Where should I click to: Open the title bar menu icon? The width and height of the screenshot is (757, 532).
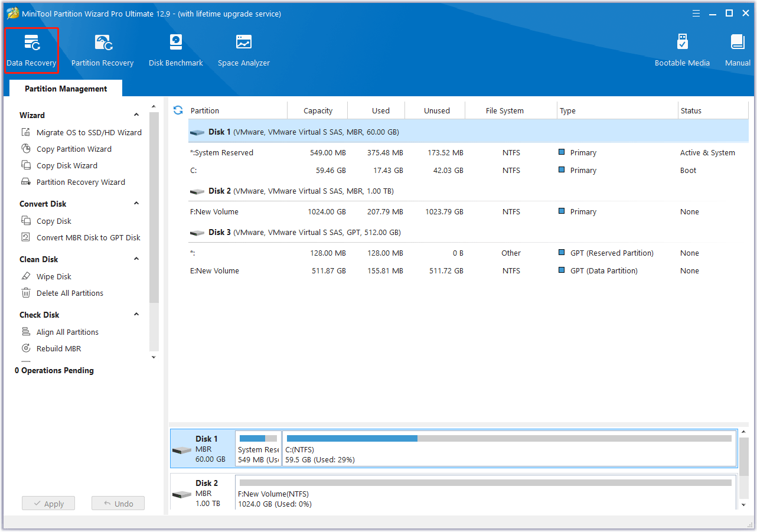[696, 13]
